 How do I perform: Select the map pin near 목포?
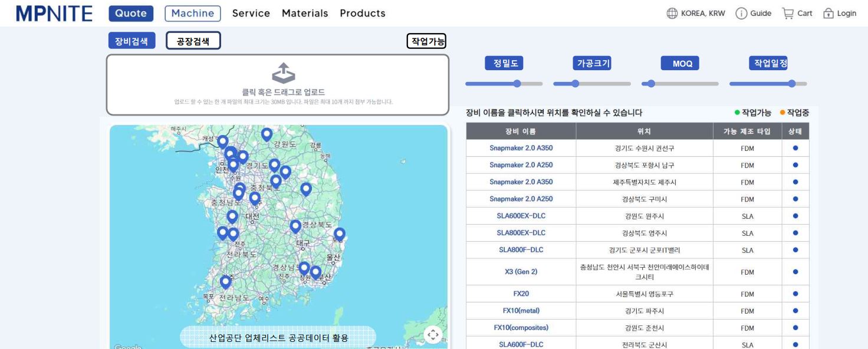[225, 282]
